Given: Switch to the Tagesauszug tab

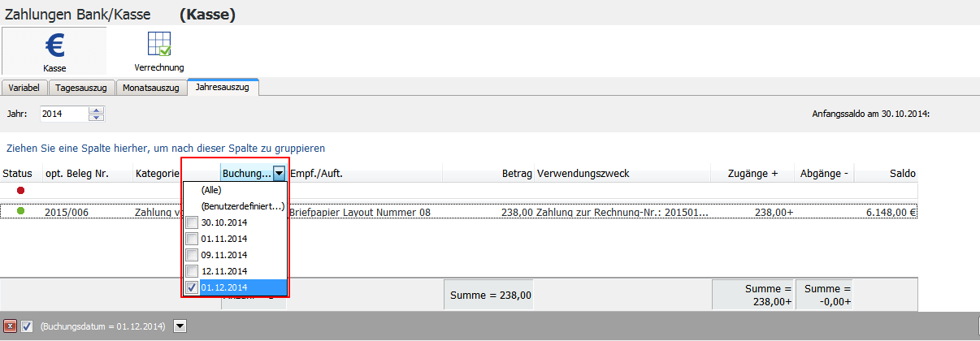Looking at the screenshot, I should 81,88.
